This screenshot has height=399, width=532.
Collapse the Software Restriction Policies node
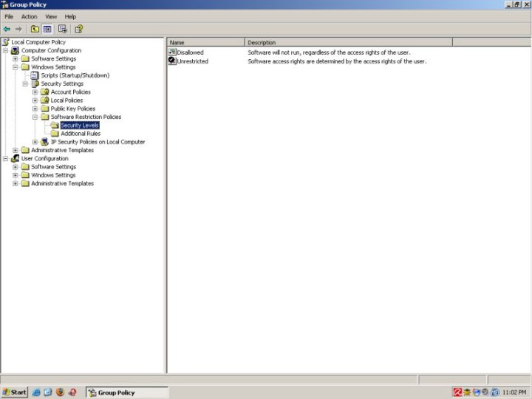pyautogui.click(x=35, y=117)
